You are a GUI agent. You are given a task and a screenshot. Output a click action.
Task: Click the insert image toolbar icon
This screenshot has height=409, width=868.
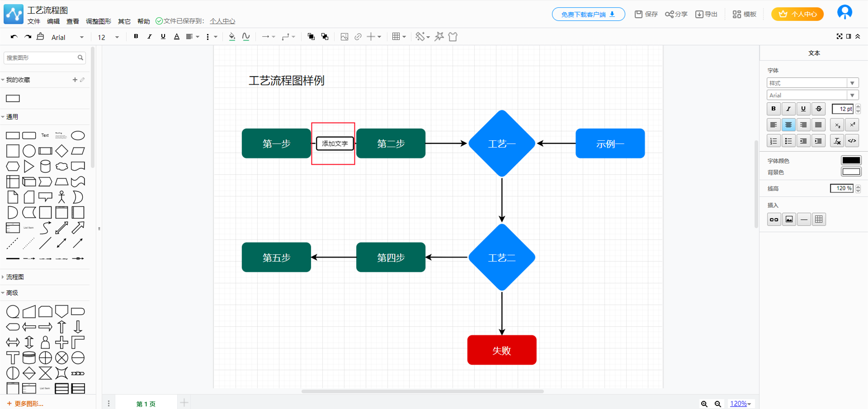344,37
